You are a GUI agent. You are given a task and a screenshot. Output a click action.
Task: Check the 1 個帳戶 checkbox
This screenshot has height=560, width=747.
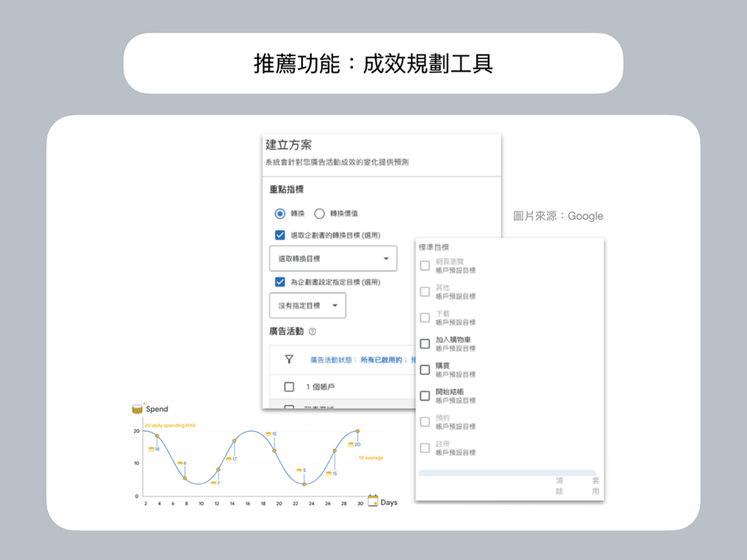click(289, 386)
